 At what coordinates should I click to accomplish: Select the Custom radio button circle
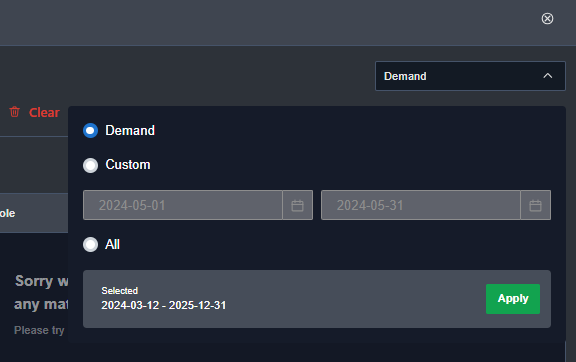[90, 165]
